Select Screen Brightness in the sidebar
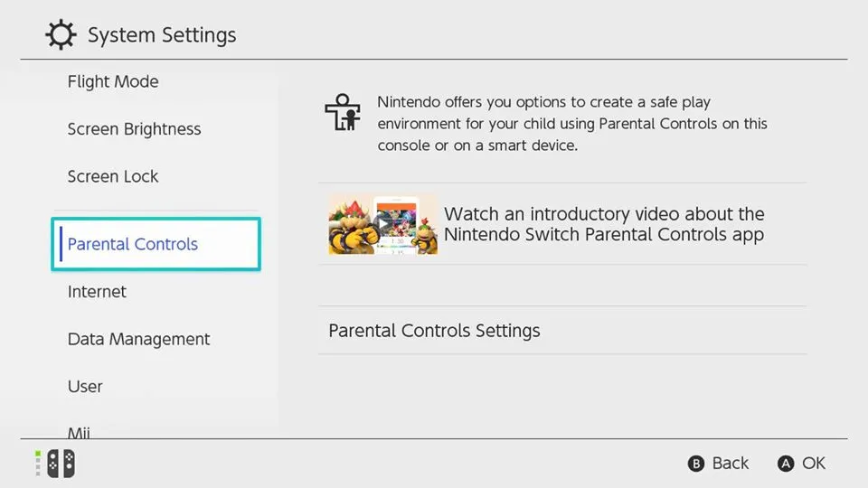The width and height of the screenshot is (868, 488). (134, 129)
